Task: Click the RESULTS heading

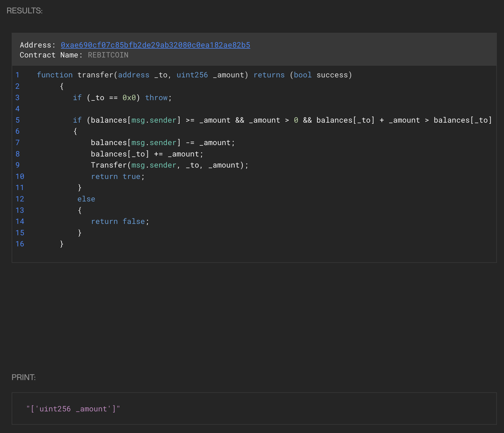Action: pos(24,11)
